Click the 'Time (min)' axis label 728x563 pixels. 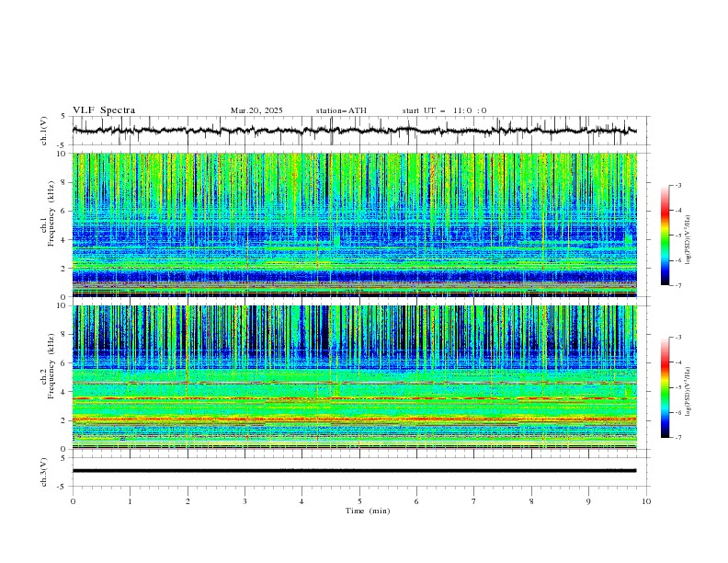point(368,511)
